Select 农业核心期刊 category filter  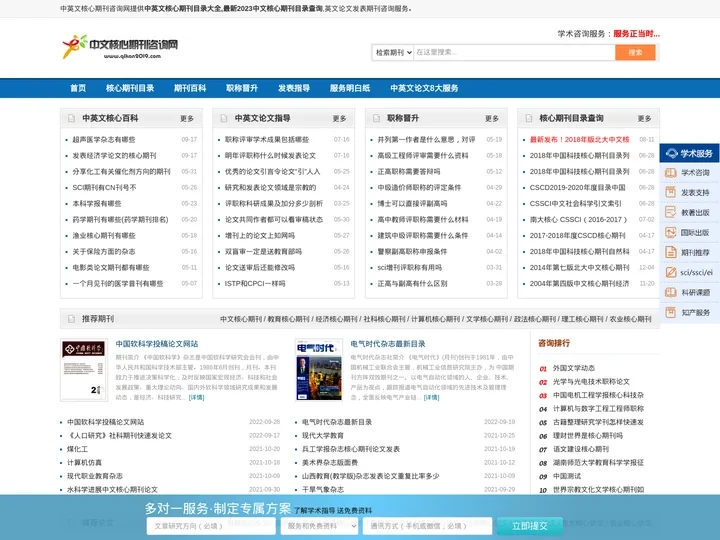coord(630,319)
